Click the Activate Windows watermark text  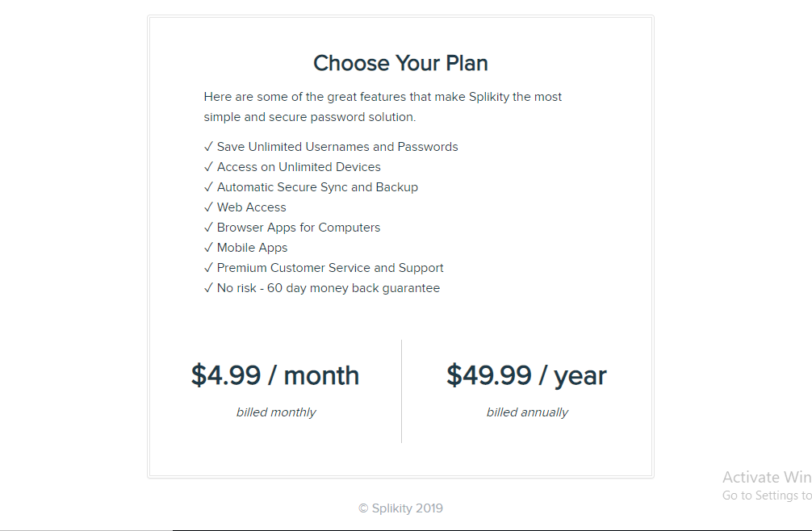[767, 477]
